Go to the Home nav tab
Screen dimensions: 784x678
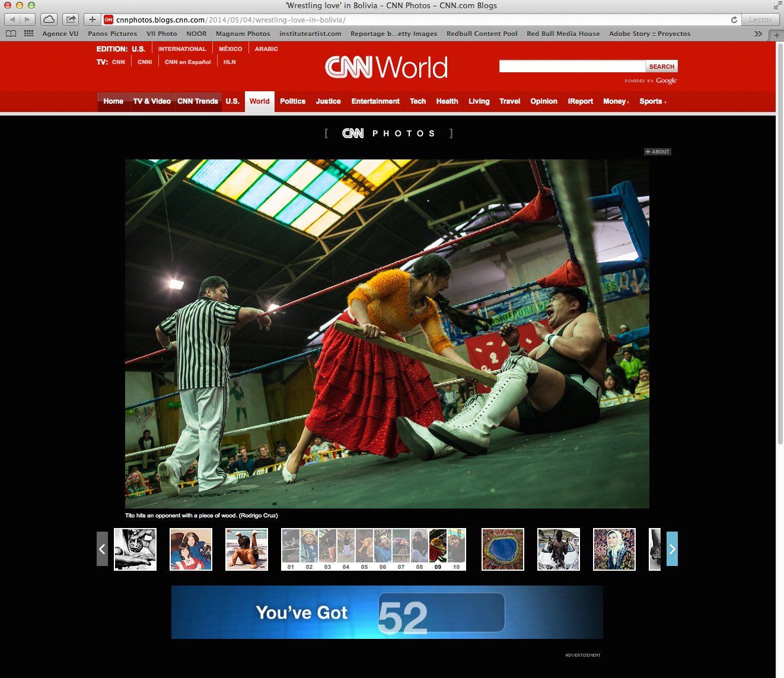pos(113,101)
